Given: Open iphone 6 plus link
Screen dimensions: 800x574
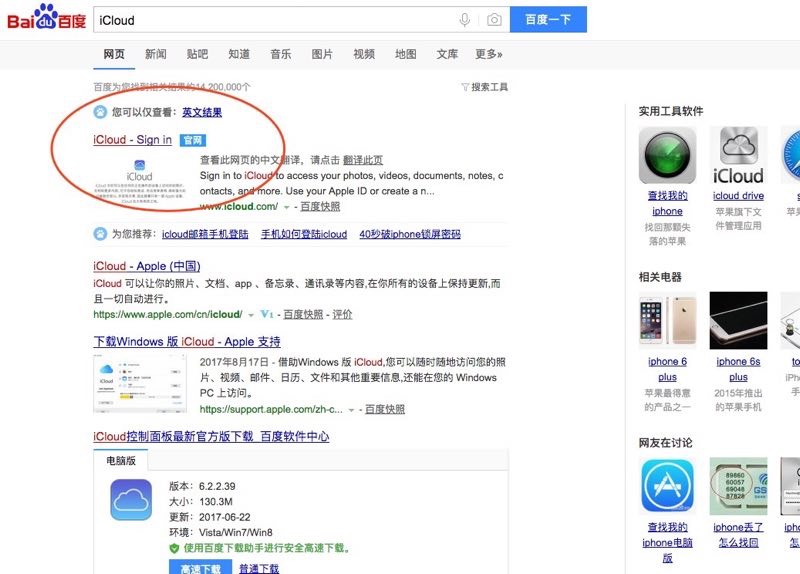Looking at the screenshot, I should 667,369.
